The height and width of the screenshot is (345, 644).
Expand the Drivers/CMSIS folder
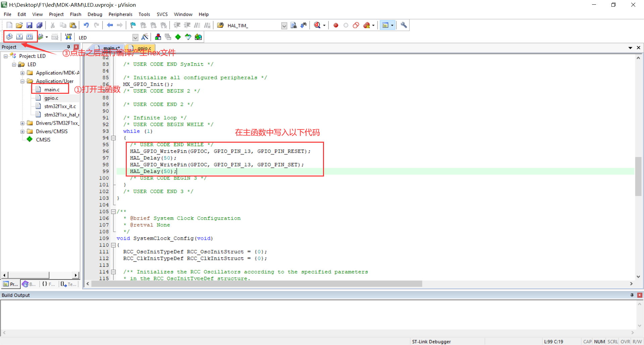coord(22,131)
